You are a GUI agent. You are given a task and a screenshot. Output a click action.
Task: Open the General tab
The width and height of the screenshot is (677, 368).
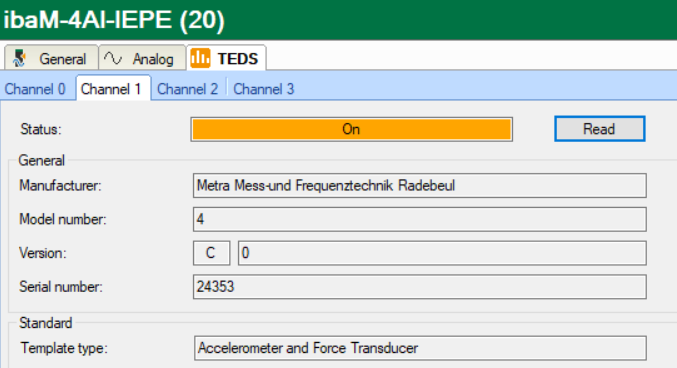(x=51, y=58)
